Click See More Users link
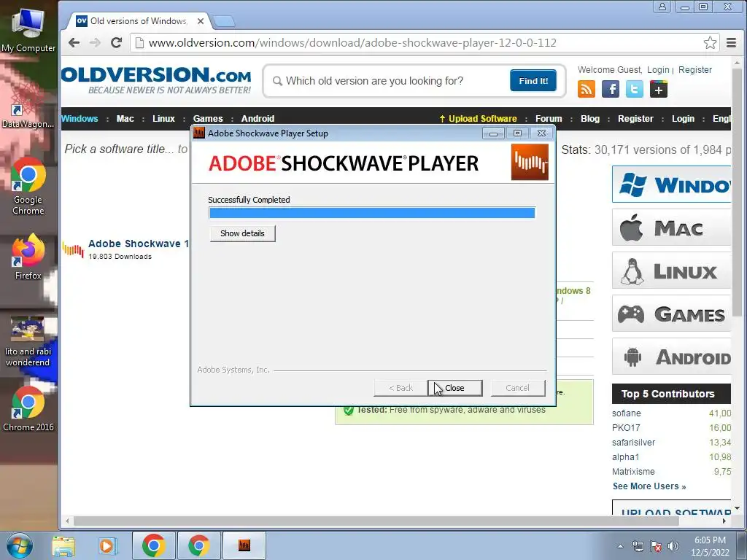The height and width of the screenshot is (560, 747). [x=649, y=486]
